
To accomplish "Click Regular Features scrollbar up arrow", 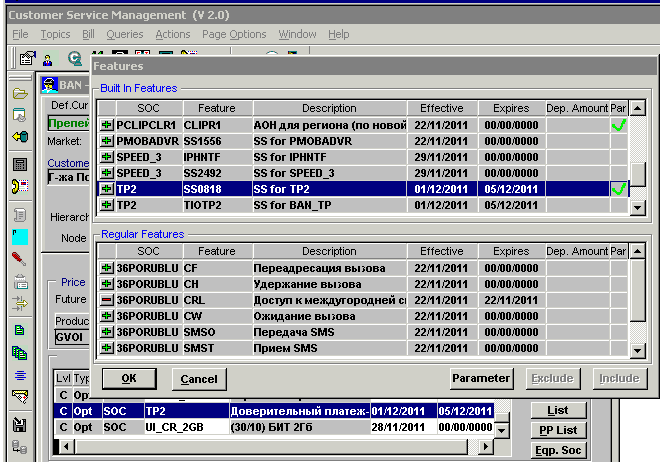I will point(637,251).
